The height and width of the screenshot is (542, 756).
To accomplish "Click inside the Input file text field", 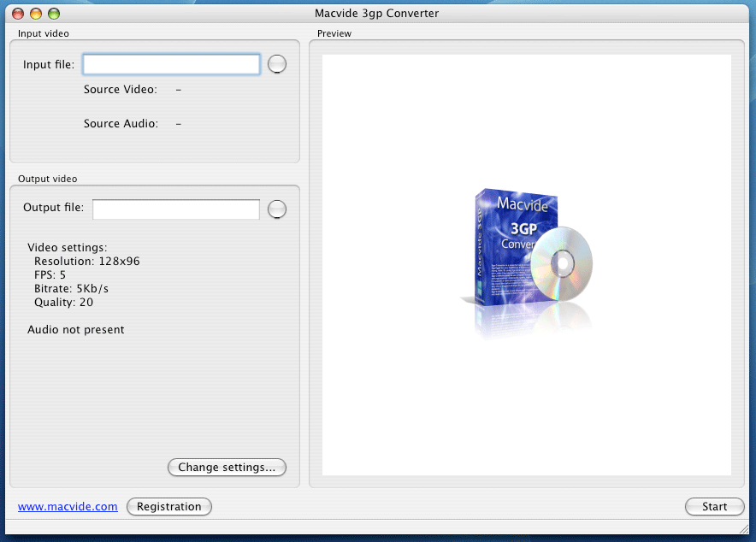I will [171, 63].
